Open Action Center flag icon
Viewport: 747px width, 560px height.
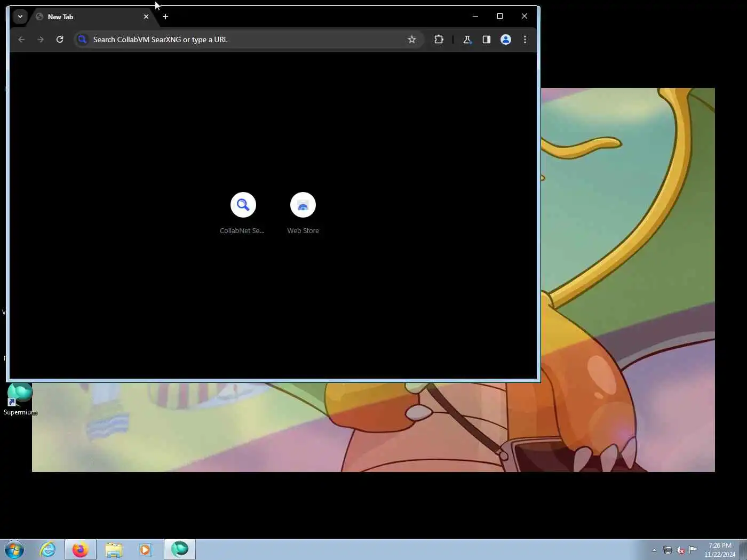(x=693, y=550)
